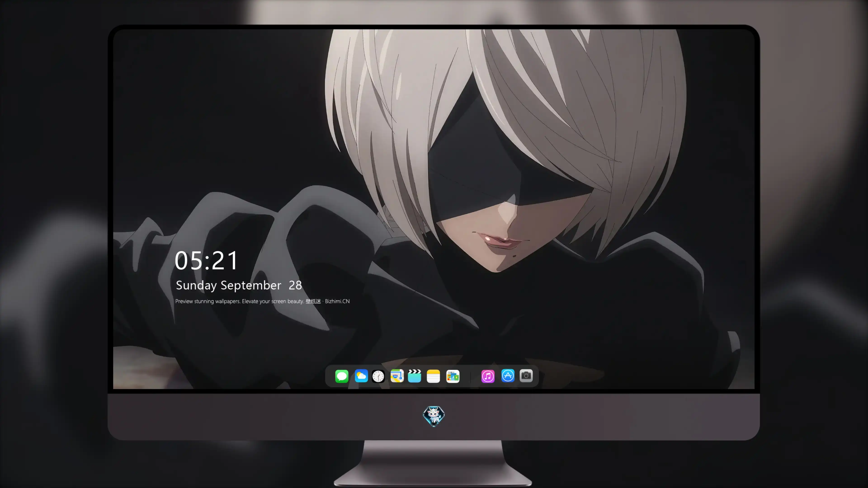
Task: Click the cat mascot logo on monitor chin
Action: pyautogui.click(x=434, y=416)
